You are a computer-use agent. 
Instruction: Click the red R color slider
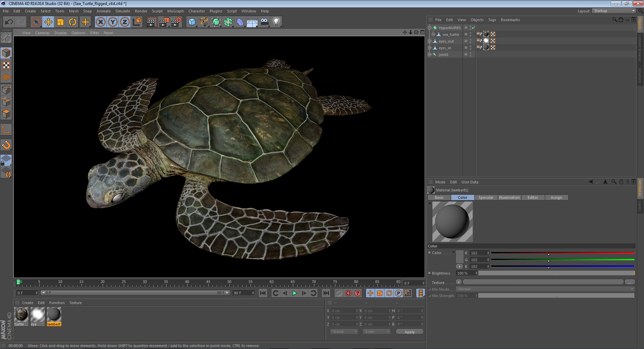pyautogui.click(x=562, y=253)
